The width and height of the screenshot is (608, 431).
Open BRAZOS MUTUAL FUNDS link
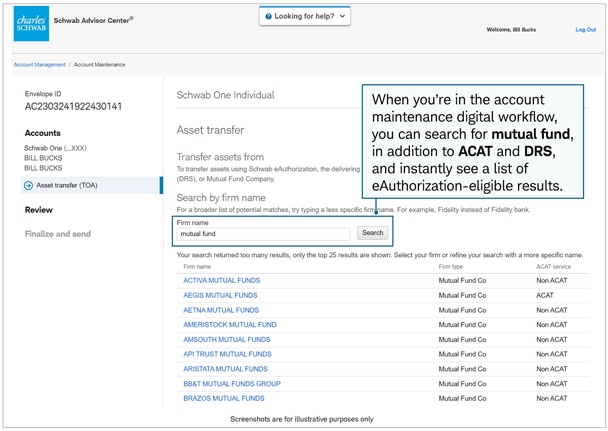tap(224, 398)
